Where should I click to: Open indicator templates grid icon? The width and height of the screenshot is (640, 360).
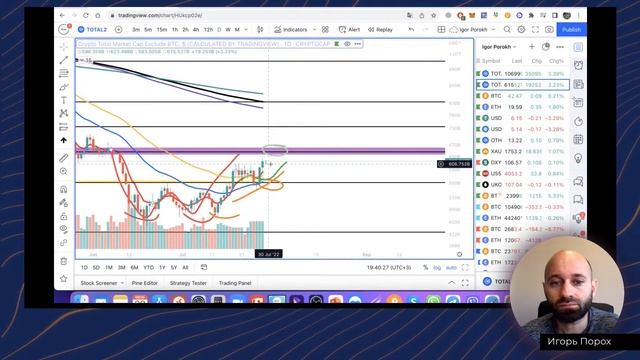pos(325,29)
